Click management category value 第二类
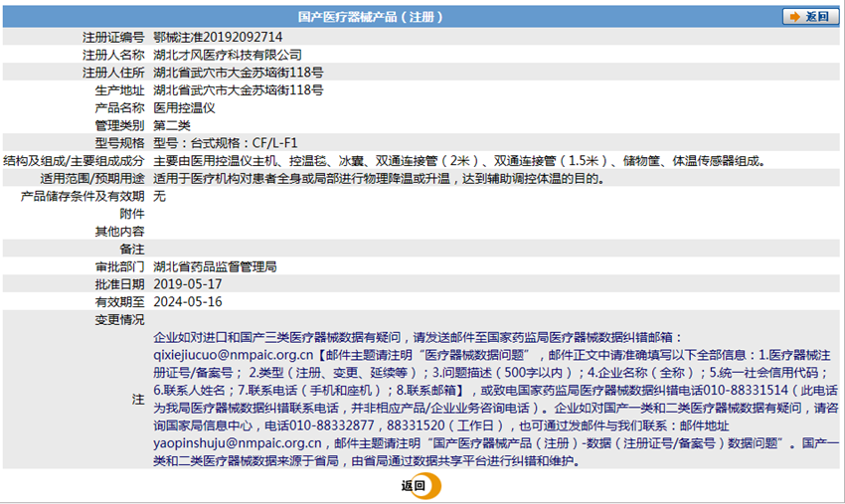 172,125
